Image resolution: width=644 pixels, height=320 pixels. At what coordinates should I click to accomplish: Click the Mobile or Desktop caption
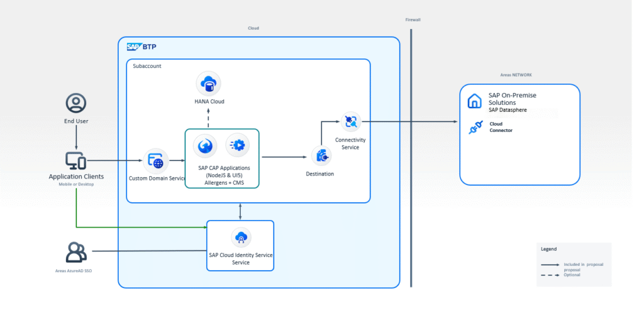click(x=76, y=184)
